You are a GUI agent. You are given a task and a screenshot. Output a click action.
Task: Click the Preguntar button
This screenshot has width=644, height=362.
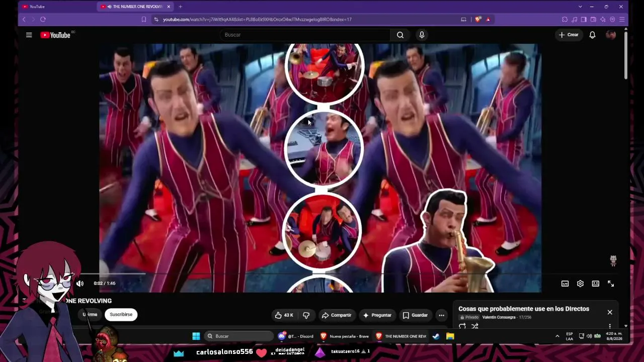(377, 315)
